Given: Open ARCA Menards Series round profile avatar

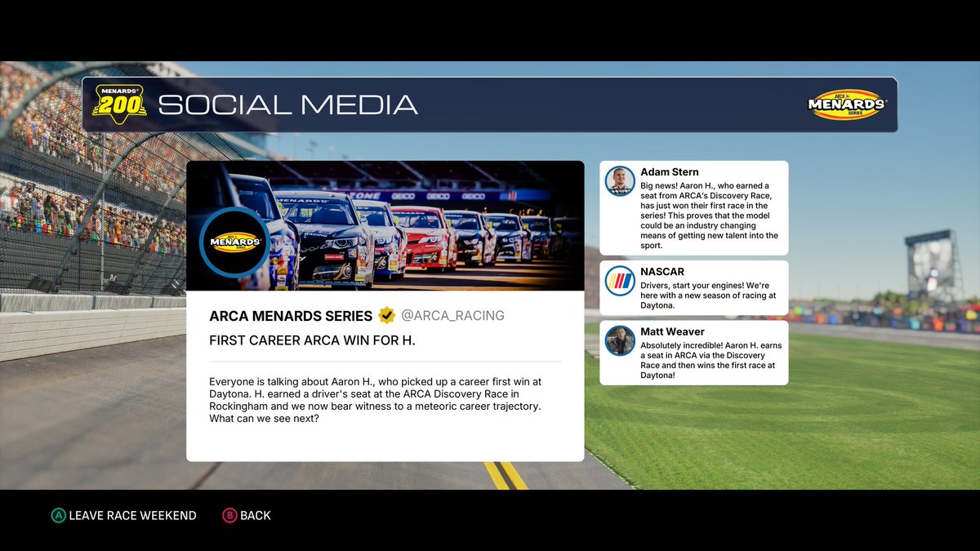Looking at the screenshot, I should click(235, 242).
